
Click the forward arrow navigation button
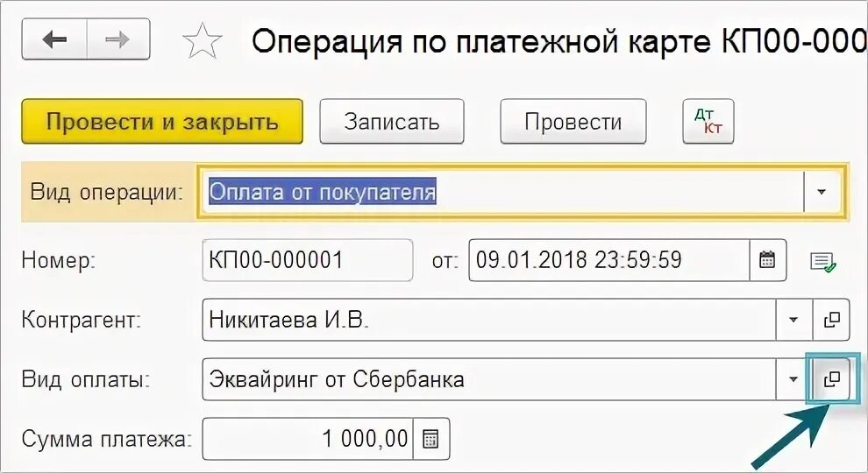coord(117,39)
